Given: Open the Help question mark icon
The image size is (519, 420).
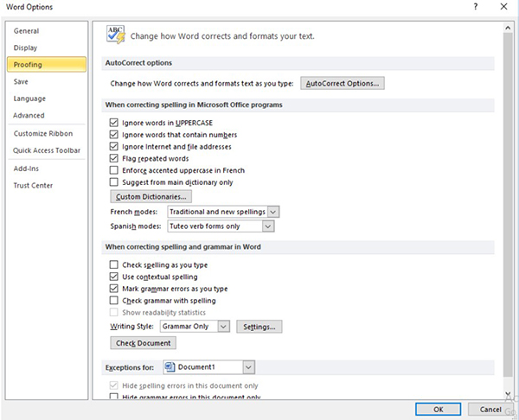Looking at the screenshot, I should point(476,7).
